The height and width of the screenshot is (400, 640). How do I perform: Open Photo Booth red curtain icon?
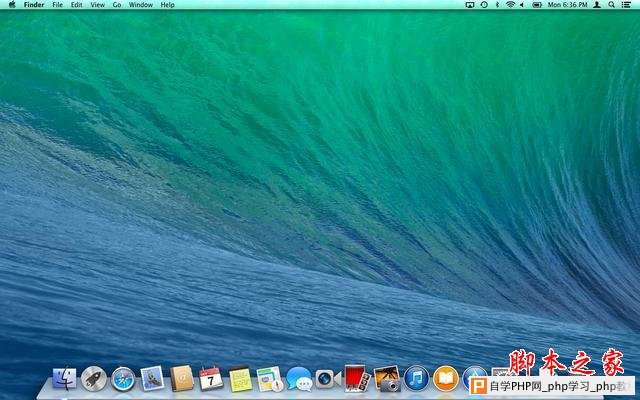click(358, 378)
